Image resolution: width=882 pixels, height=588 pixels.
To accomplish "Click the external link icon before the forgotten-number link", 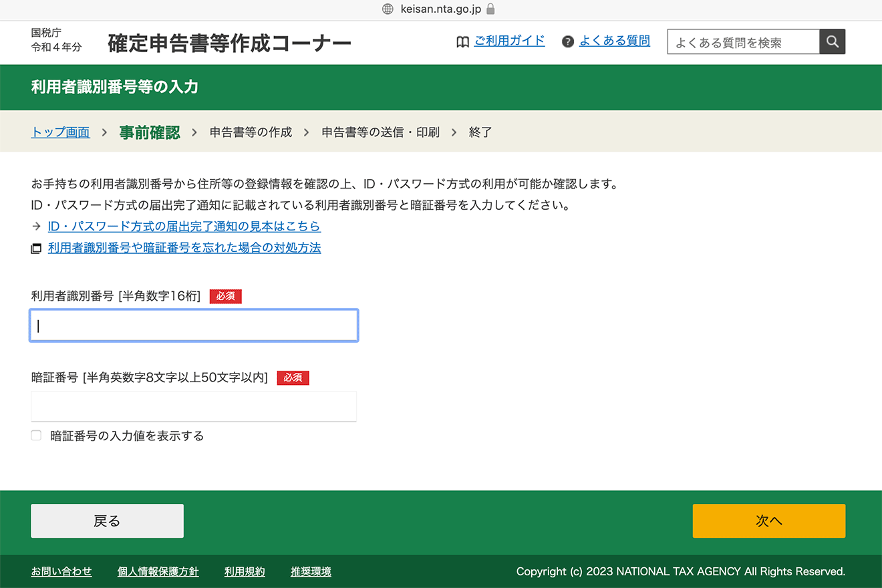I will pyautogui.click(x=36, y=247).
